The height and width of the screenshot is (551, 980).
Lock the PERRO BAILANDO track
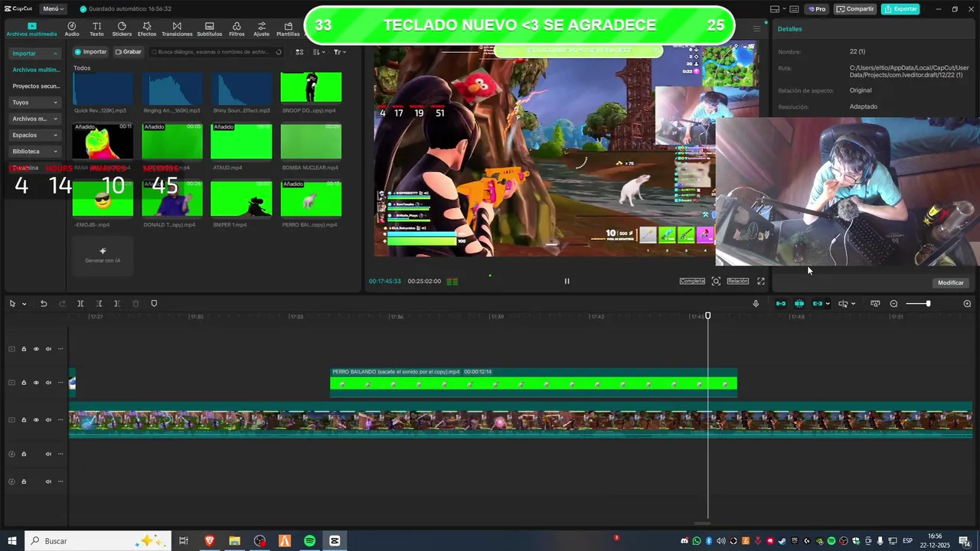(x=24, y=383)
